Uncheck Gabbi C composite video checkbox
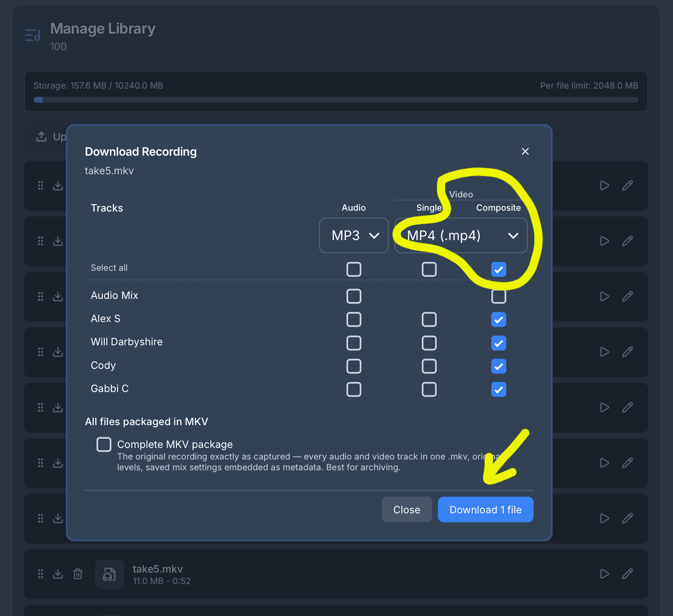Screen dimensions: 673x616 click(499, 390)
